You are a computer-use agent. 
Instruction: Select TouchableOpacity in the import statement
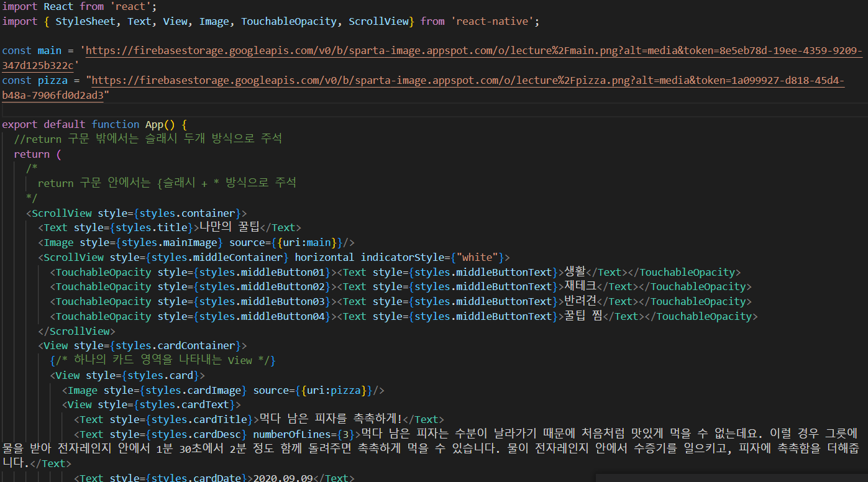(x=289, y=21)
